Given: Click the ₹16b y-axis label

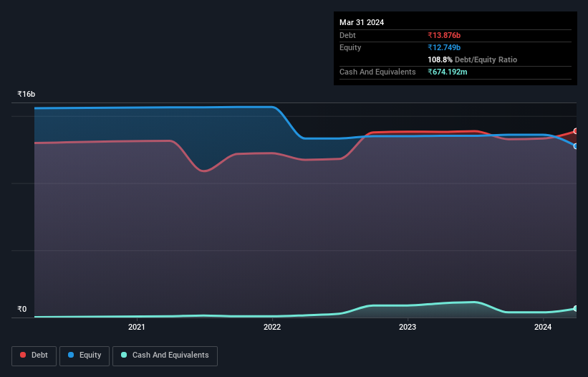Looking at the screenshot, I should pos(26,94).
